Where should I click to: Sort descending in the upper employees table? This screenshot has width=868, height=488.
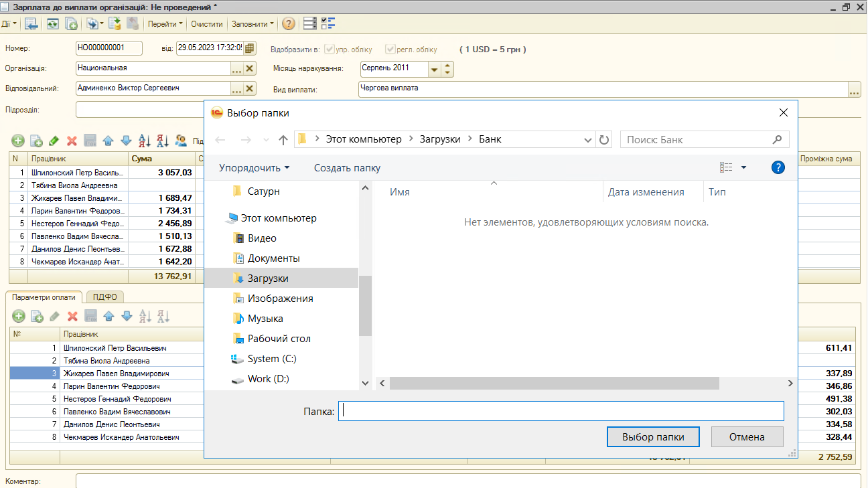[162, 141]
